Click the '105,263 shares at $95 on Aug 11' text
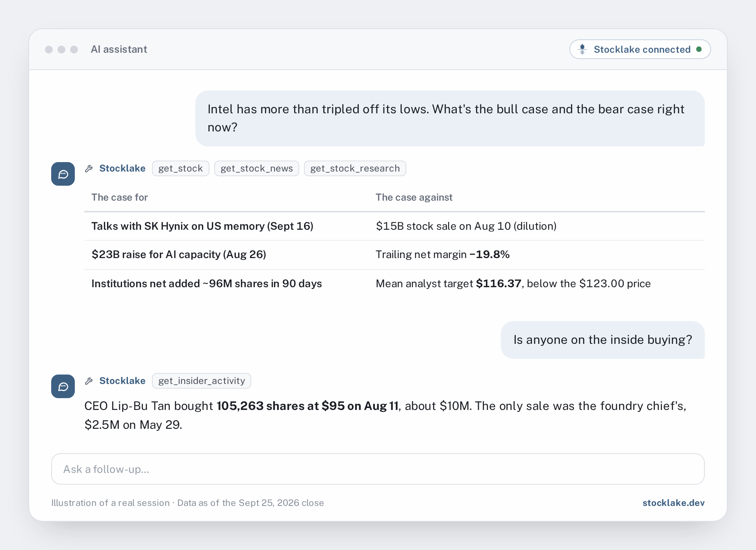Screen dimensions: 756x550 (308, 406)
